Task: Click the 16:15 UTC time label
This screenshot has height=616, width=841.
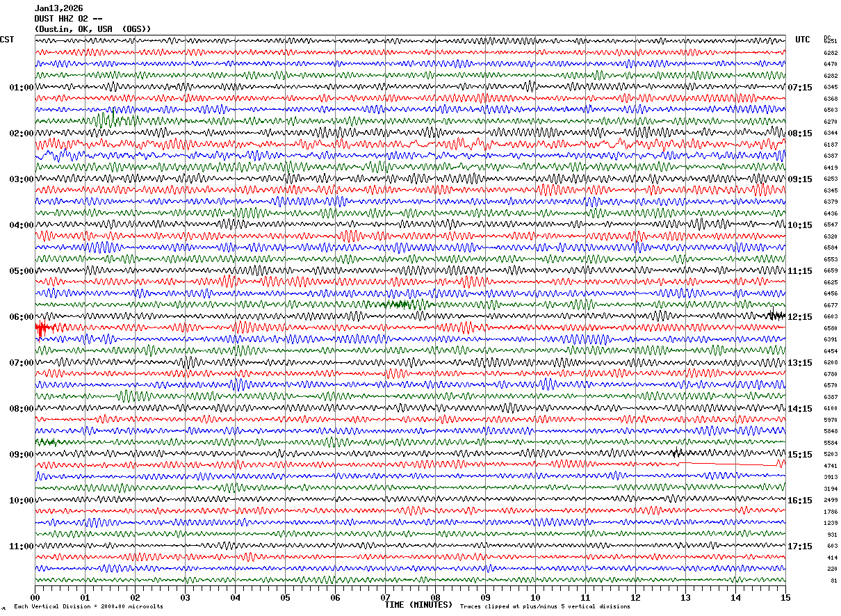Action: pyautogui.click(x=800, y=501)
